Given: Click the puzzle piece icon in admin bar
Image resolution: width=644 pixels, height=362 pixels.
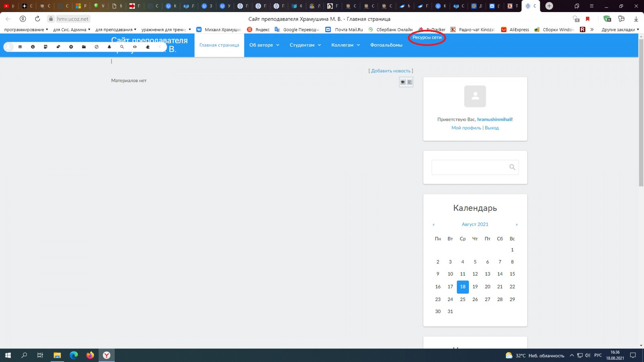Looking at the screenshot, I should (x=148, y=47).
